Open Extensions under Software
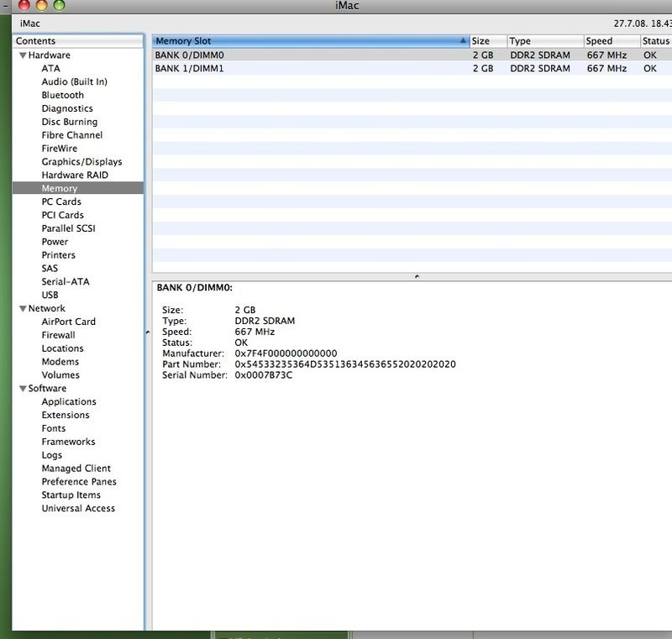The height and width of the screenshot is (639, 672). (x=66, y=415)
